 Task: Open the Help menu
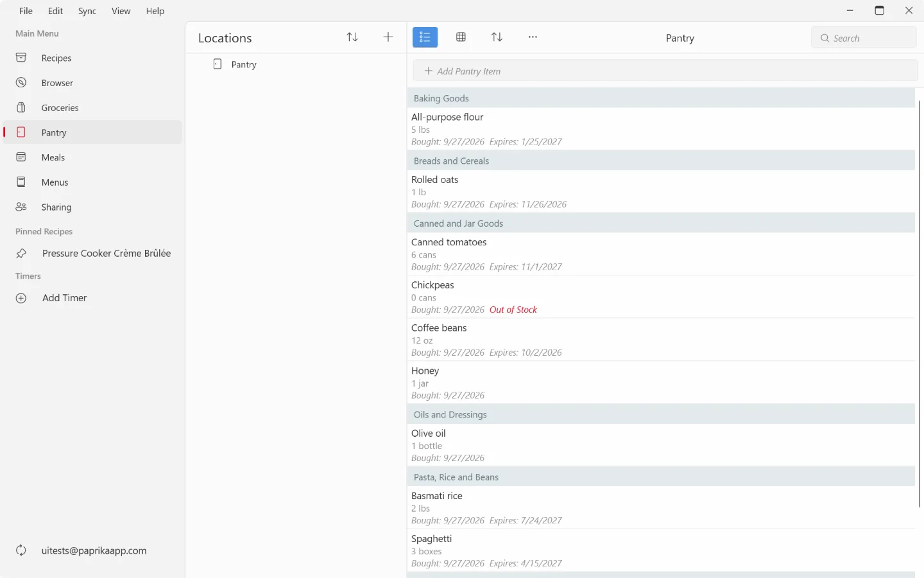(155, 11)
